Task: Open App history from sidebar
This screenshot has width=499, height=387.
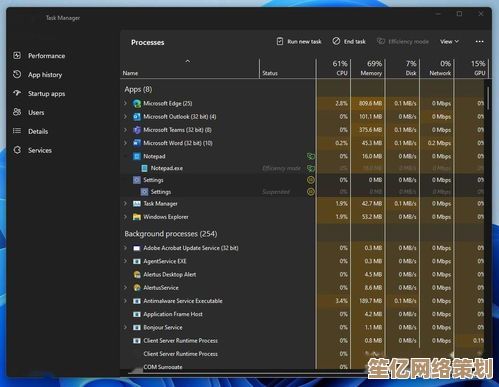Action: pos(45,75)
